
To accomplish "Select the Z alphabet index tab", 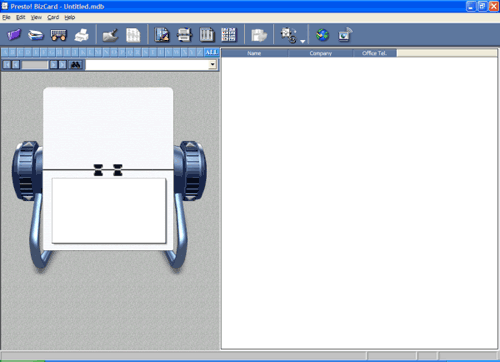I will pyautogui.click(x=200, y=52).
